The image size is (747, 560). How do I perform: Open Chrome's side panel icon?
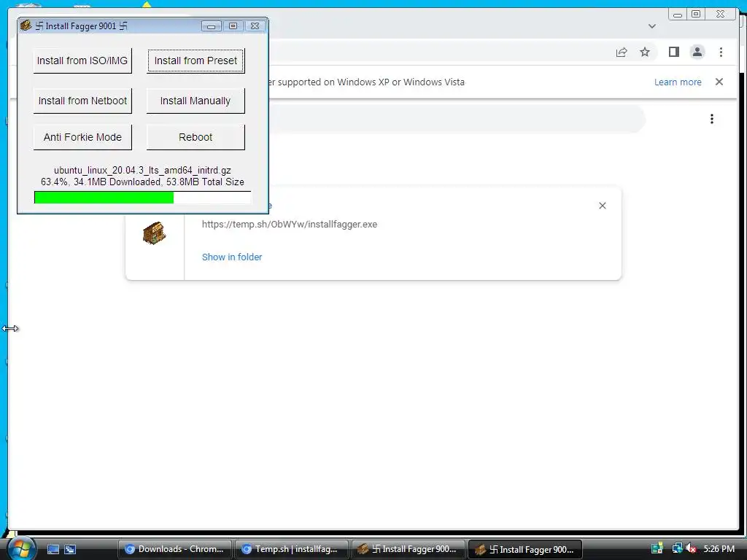673,52
